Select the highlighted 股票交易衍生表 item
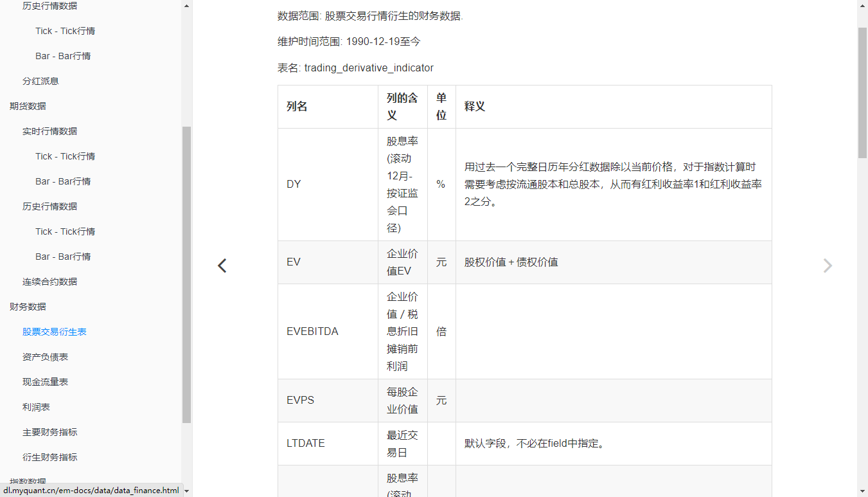 (55, 332)
